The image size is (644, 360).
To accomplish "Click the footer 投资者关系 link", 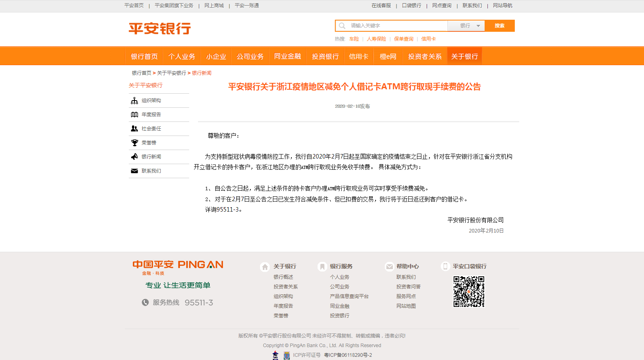I will [286, 287].
